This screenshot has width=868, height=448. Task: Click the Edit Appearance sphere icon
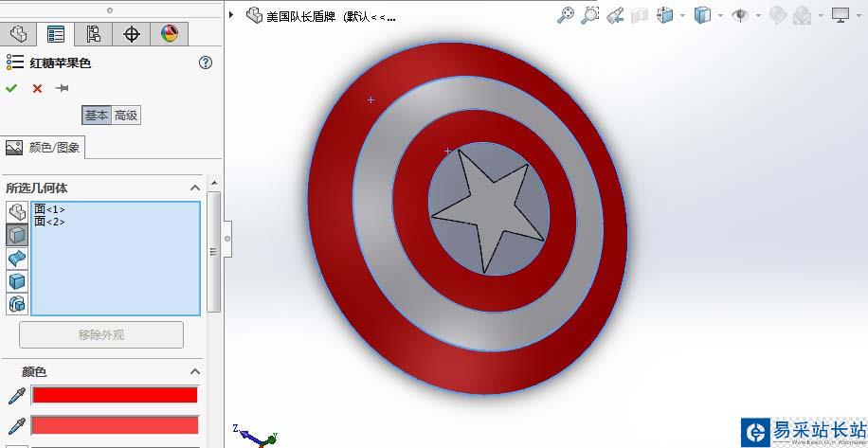click(x=778, y=15)
